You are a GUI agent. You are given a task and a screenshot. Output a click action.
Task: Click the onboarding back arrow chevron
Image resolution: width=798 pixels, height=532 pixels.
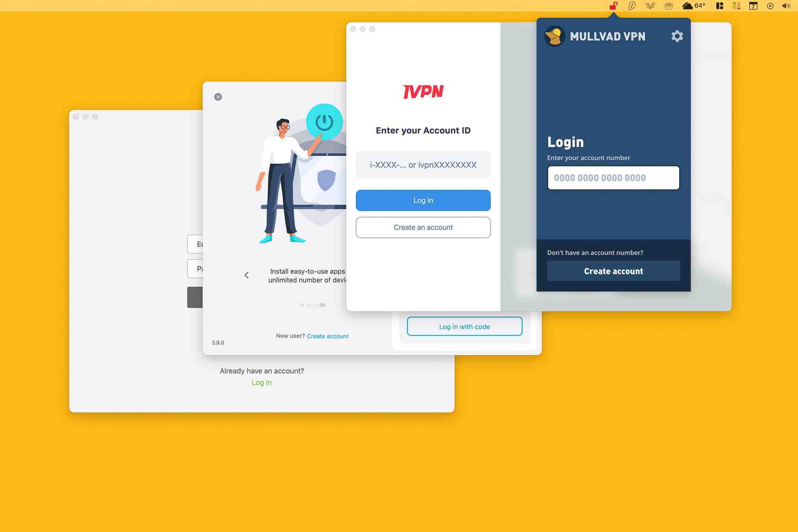pos(245,275)
